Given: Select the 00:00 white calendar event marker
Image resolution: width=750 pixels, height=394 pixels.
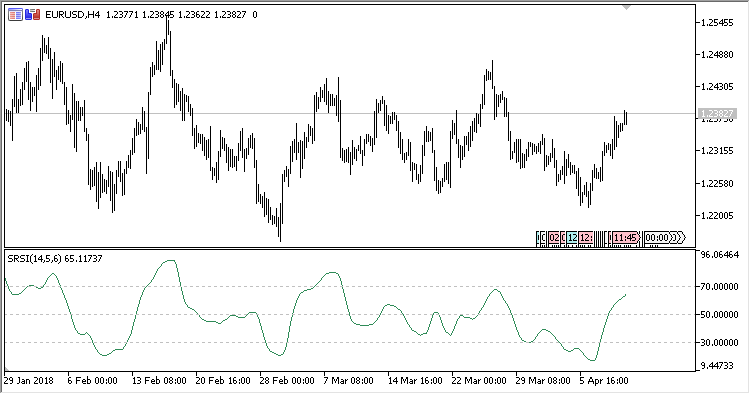Looking at the screenshot, I should (x=657, y=238).
